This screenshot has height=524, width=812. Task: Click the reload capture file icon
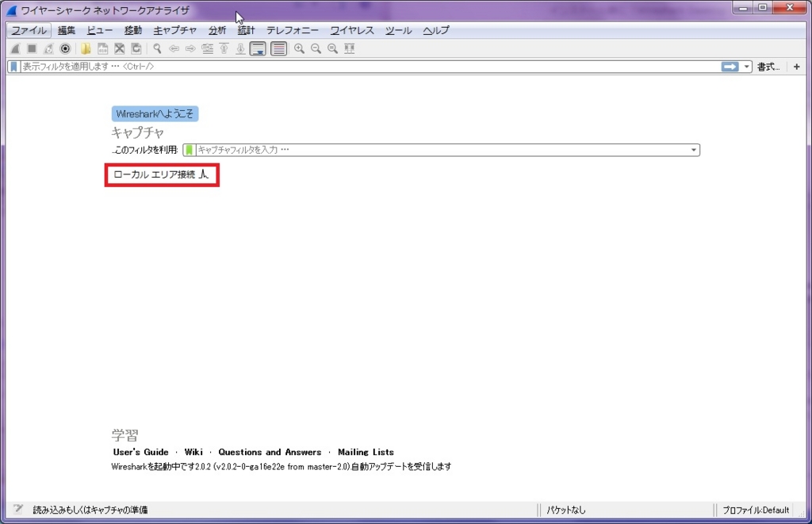(x=136, y=48)
